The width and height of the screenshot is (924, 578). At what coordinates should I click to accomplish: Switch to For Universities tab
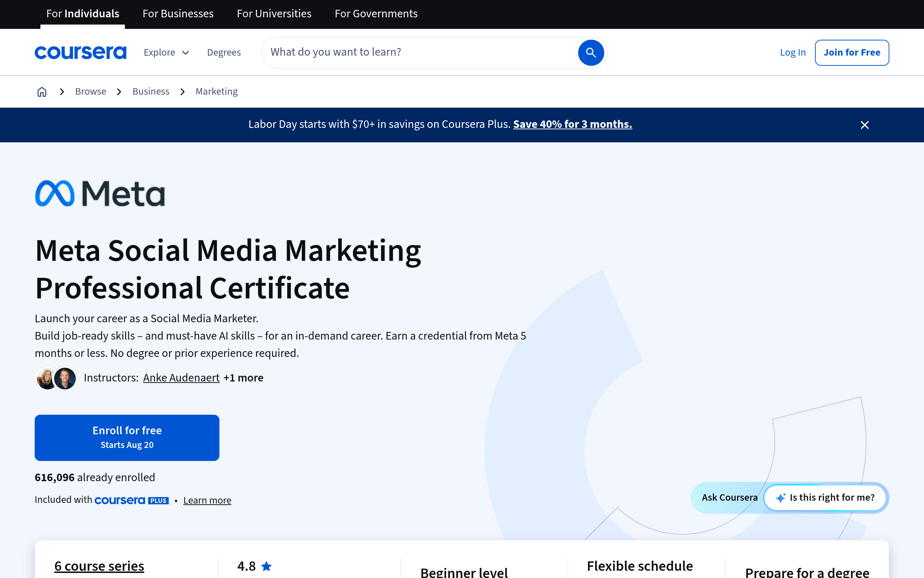pyautogui.click(x=274, y=14)
